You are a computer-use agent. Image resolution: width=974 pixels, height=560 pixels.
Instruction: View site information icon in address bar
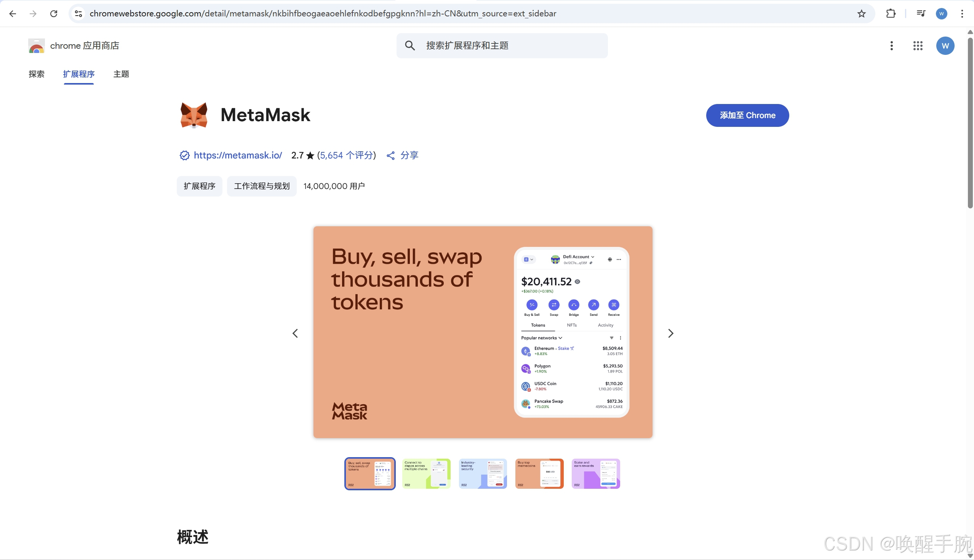coord(78,13)
